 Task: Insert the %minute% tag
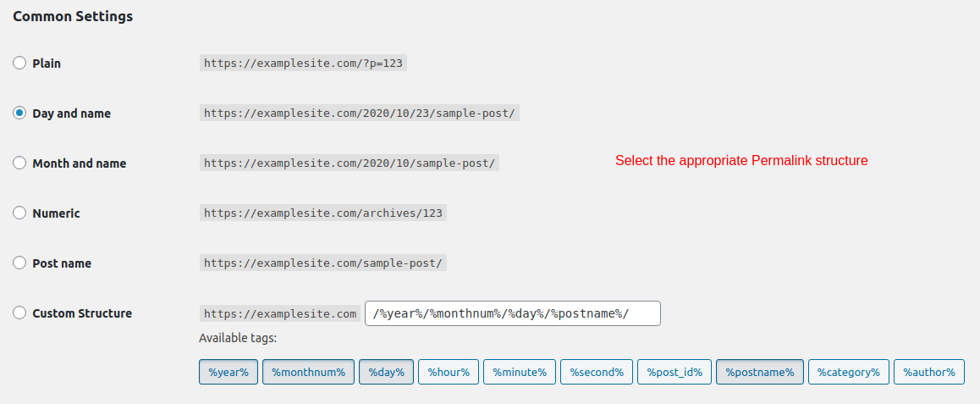tap(520, 372)
